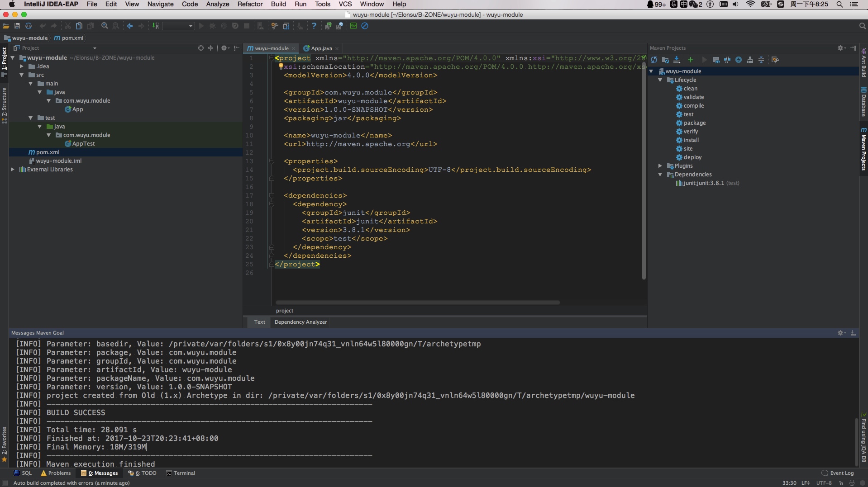Click Show Dependencies diagram icon
The width and height of the screenshot is (868, 487).
click(750, 60)
